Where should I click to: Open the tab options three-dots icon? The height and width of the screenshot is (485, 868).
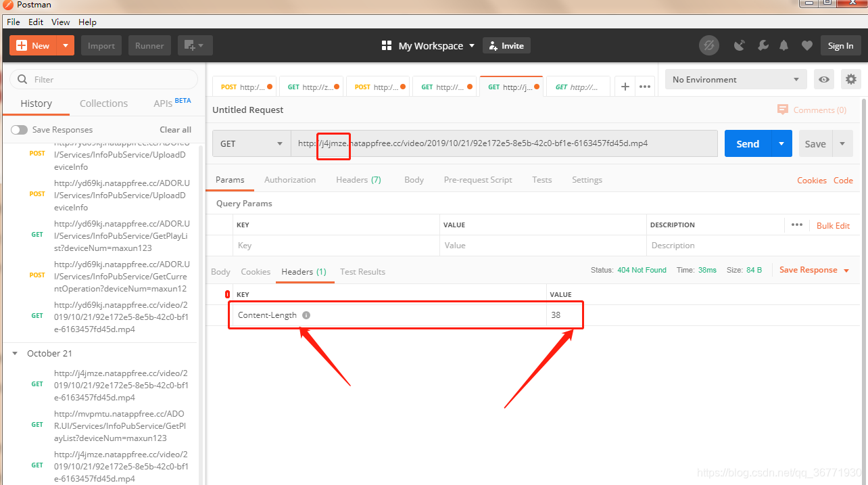(645, 87)
